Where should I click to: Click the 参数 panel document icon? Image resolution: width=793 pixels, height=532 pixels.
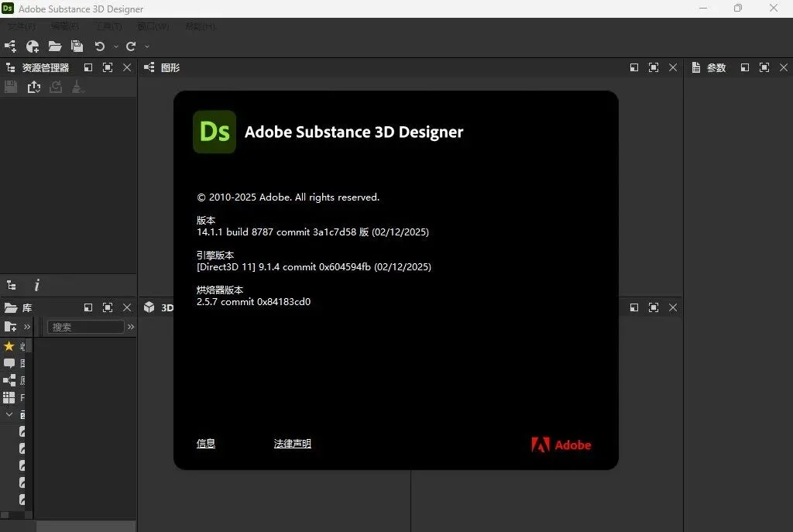(x=696, y=67)
